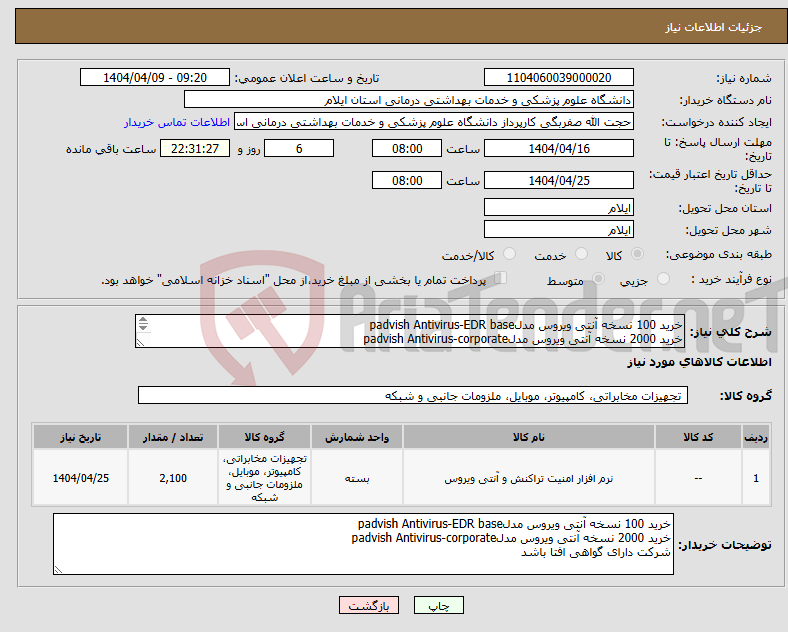Click the شرح کلی نیاز text area

pos(410,331)
